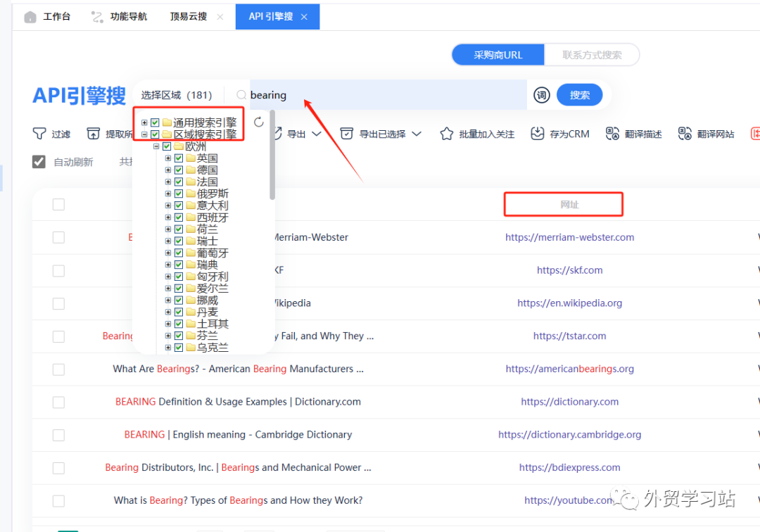
Task: Select the 土耳其 folder item
Action: click(x=208, y=324)
